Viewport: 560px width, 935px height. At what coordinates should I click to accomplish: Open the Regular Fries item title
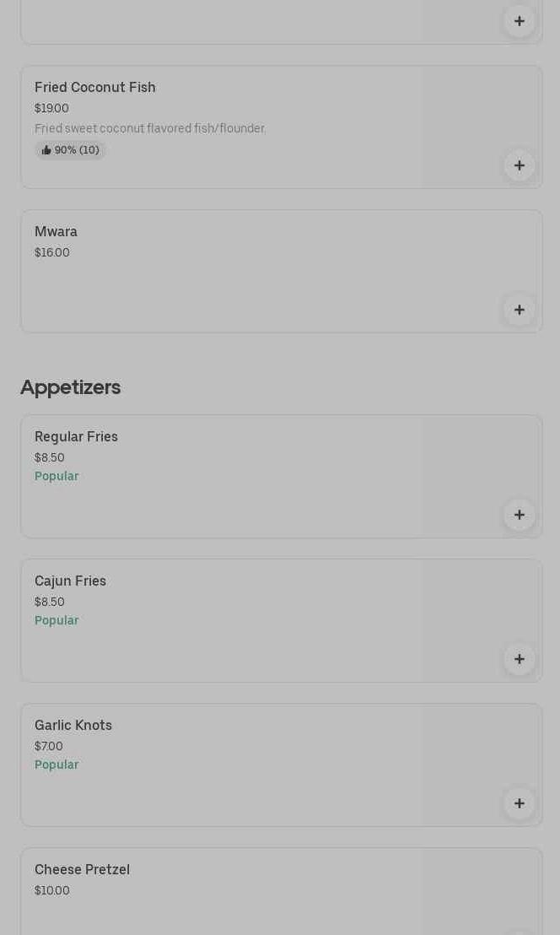coord(76,436)
